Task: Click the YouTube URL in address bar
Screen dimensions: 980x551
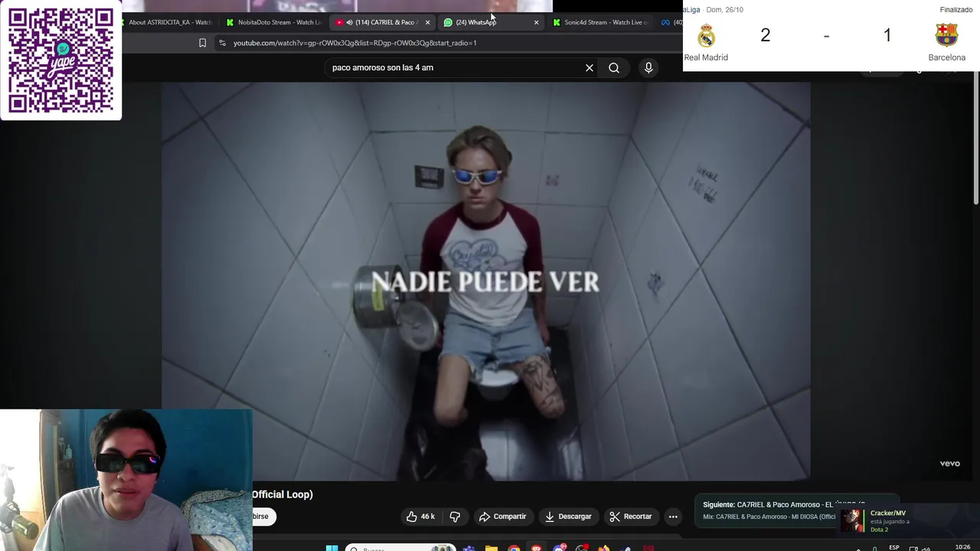Action: click(x=354, y=43)
